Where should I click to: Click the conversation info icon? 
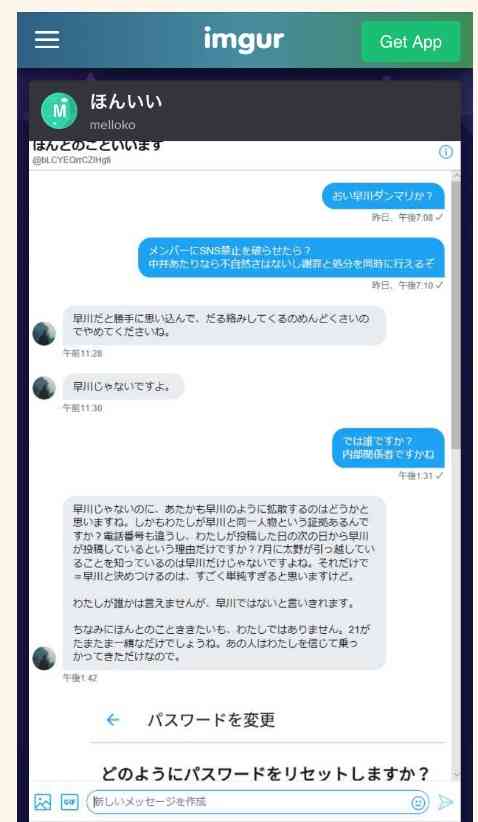[446, 152]
